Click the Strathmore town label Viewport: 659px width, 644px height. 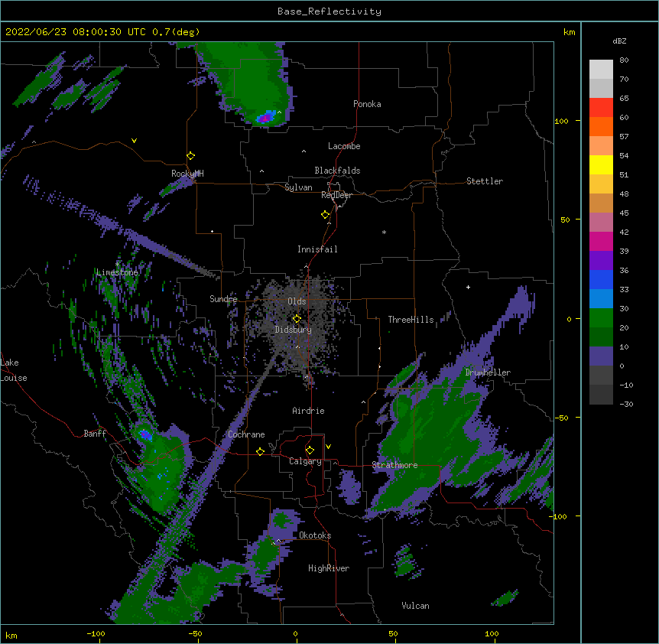[394, 465]
